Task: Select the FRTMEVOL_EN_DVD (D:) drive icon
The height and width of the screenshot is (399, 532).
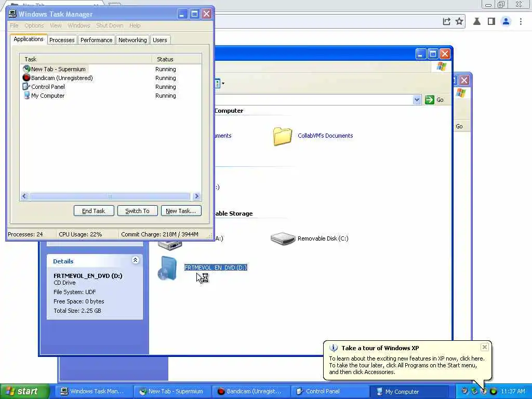Action: (x=167, y=268)
